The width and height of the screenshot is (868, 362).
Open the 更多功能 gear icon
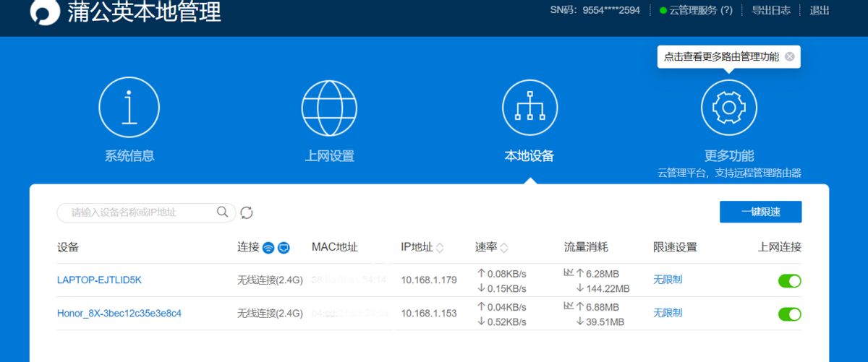click(729, 107)
